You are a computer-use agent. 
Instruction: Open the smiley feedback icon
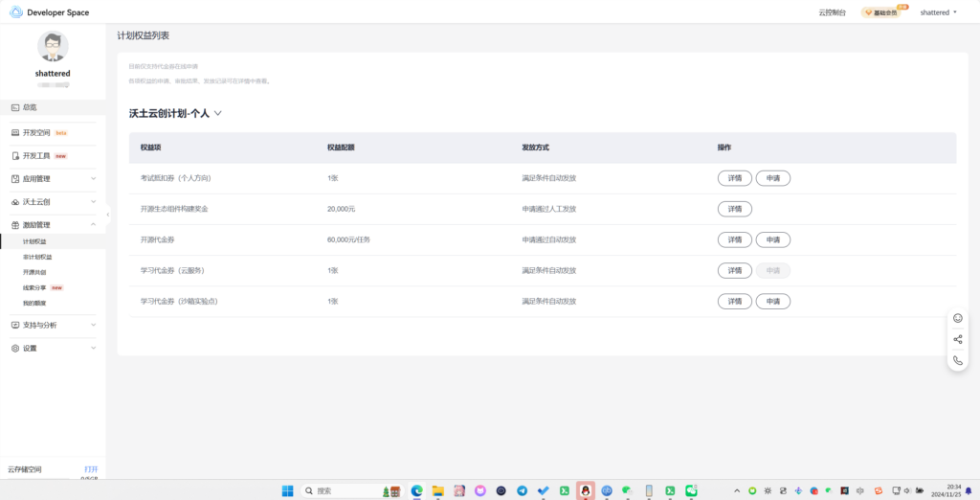[x=958, y=318]
